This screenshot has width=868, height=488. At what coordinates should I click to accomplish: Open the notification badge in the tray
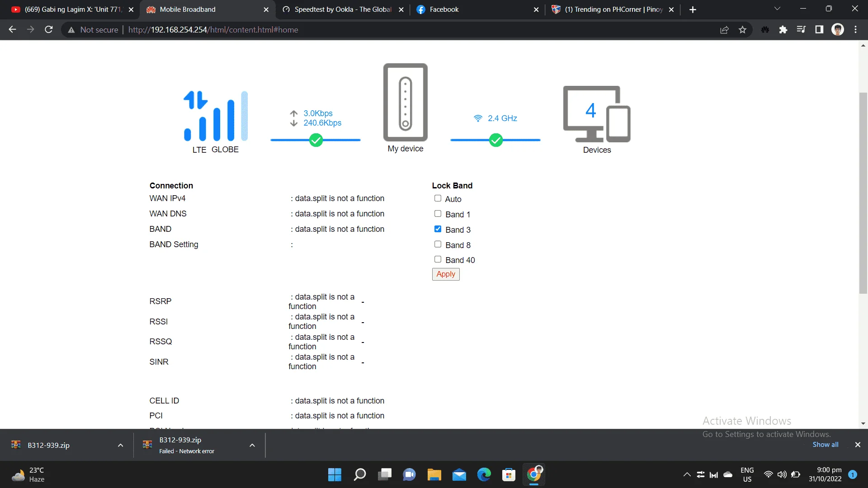853,474
